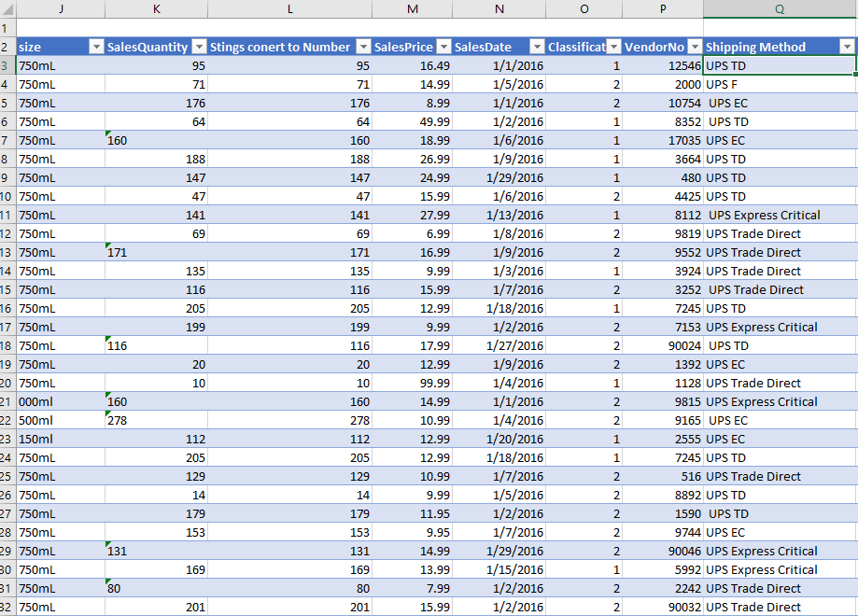Click vendor number 480
This screenshot has width=858, height=616.
[663, 177]
